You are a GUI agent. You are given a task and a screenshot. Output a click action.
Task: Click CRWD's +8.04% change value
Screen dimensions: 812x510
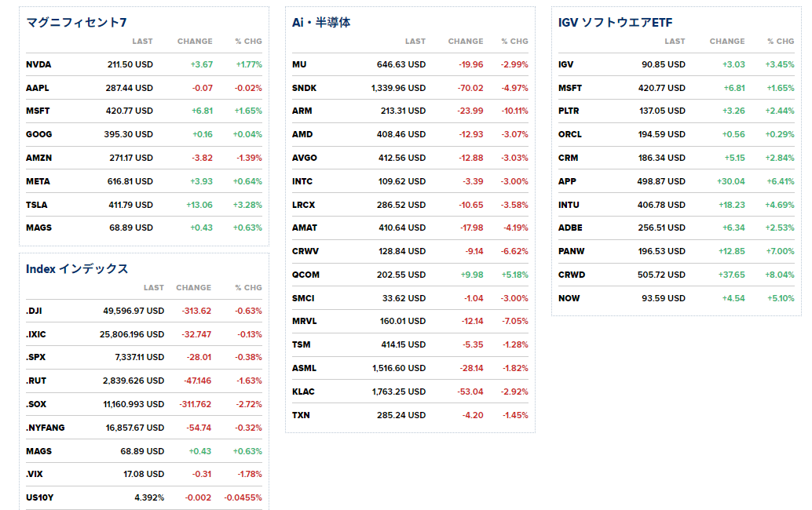(780, 275)
